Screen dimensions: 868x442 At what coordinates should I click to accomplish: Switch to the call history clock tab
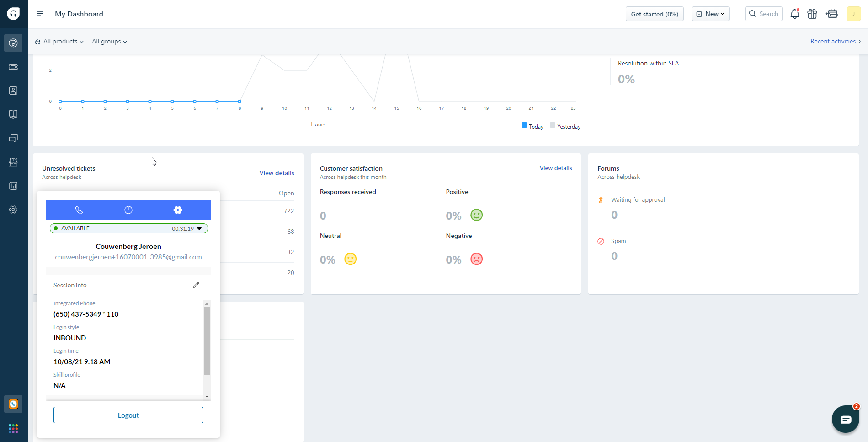pos(128,210)
